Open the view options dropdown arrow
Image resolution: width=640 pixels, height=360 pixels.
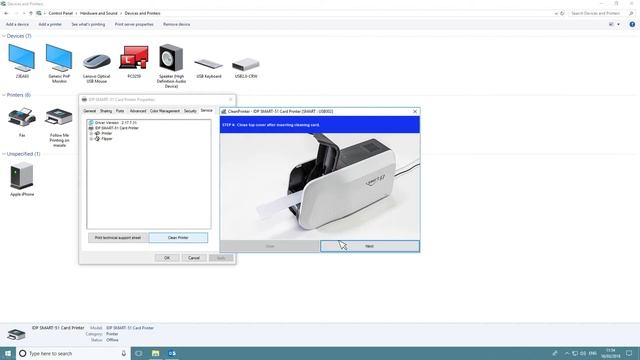(x=618, y=24)
